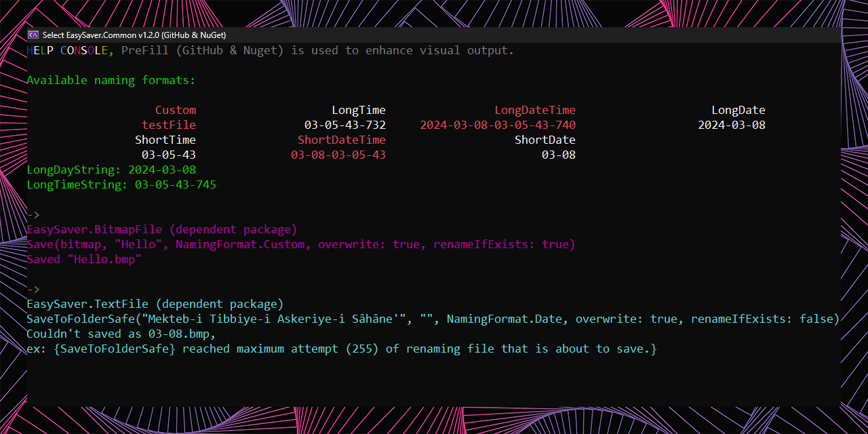Collapse the Available naming formats section
The height and width of the screenshot is (434, 868).
pyautogui.click(x=111, y=80)
